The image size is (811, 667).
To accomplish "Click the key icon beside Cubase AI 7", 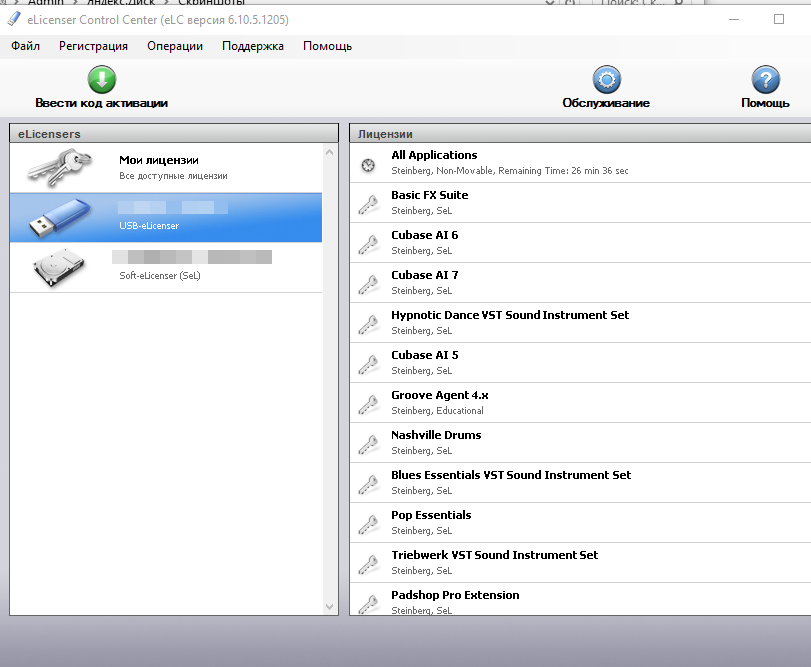I will point(368,284).
